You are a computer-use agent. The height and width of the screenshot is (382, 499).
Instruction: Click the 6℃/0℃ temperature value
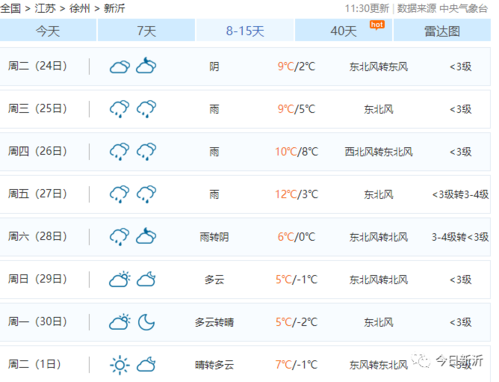pos(296,237)
